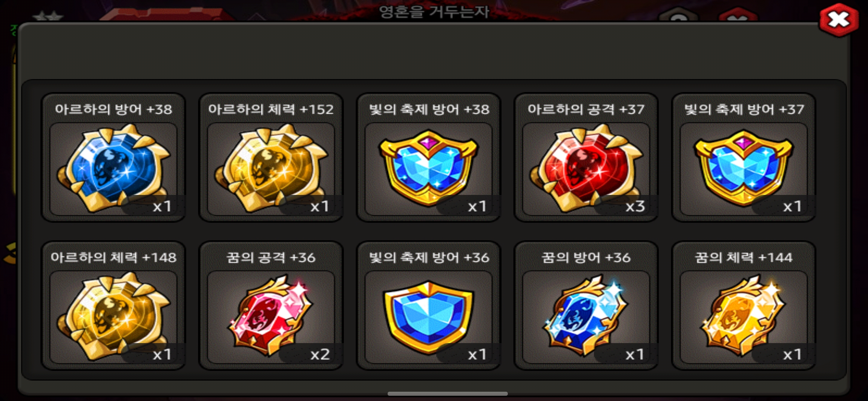868x401 pixels.
Task: Click the x3 quantity on 아르하의 공격
Action: tap(635, 206)
